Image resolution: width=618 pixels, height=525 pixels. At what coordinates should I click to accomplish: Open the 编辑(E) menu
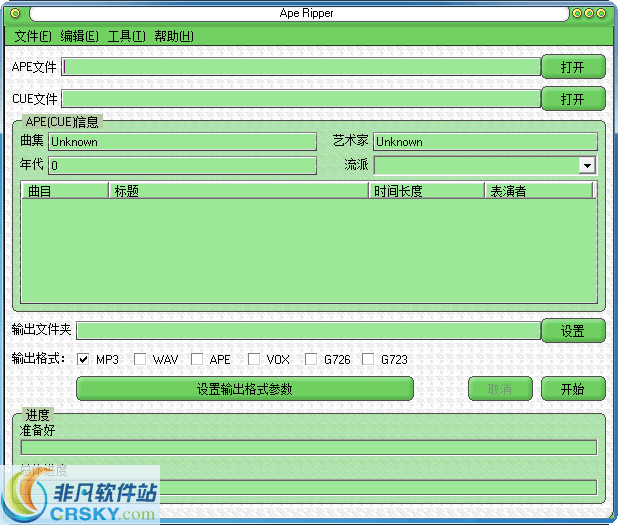[x=79, y=36]
